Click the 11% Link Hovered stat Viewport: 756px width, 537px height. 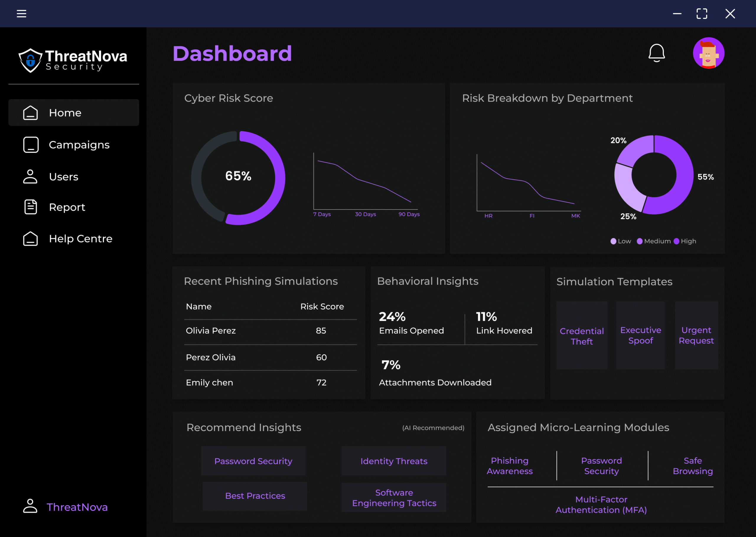504,323
